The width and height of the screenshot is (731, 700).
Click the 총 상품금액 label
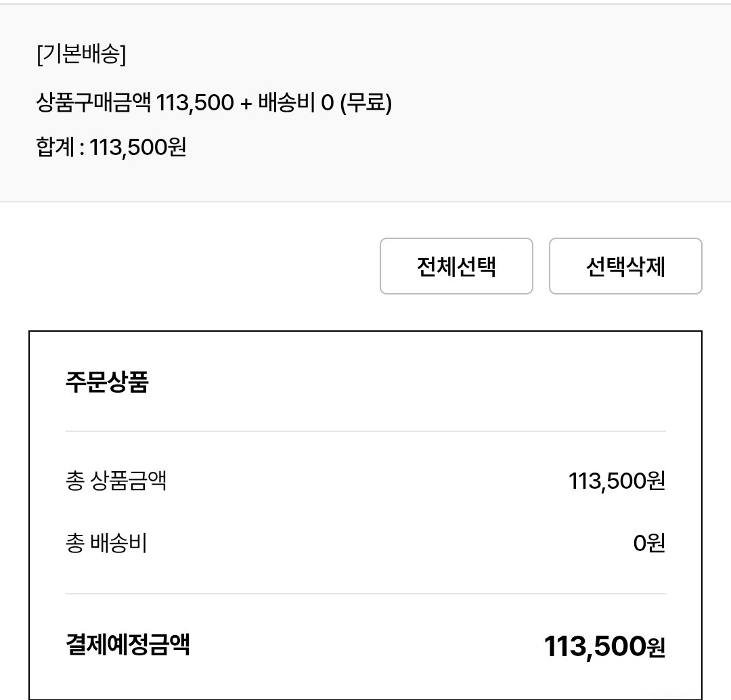(116, 481)
